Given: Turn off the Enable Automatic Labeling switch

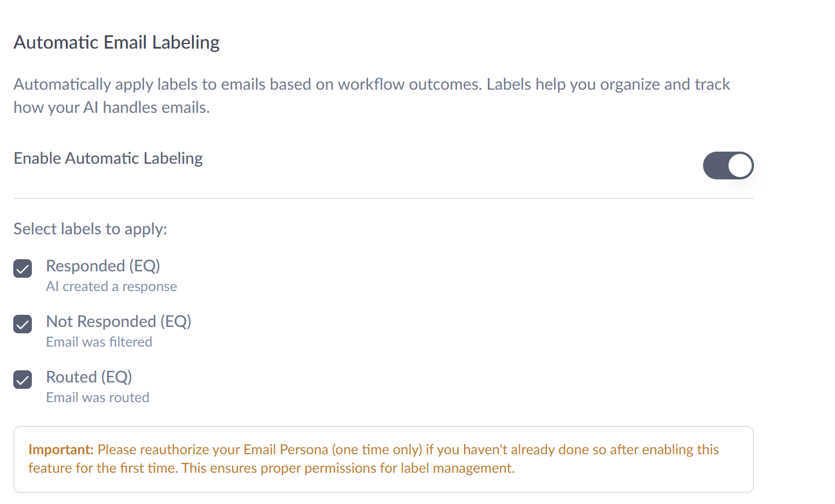Looking at the screenshot, I should click(x=727, y=165).
